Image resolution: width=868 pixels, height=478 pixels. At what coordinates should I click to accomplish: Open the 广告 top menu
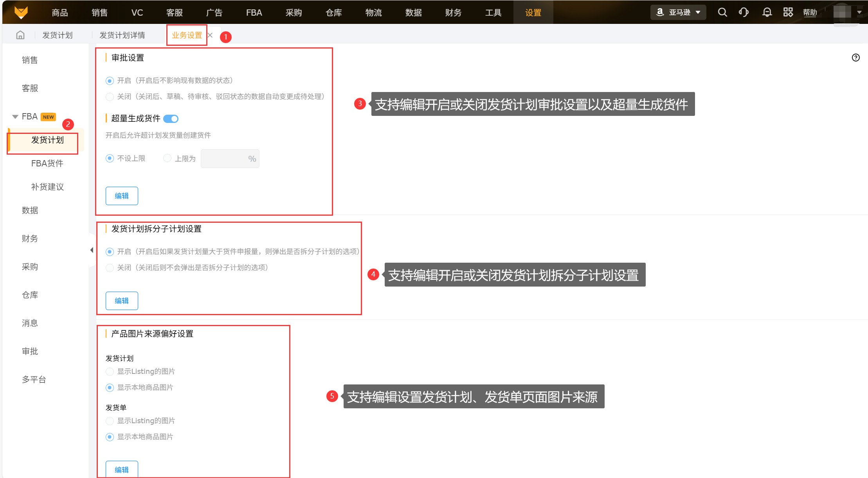tap(214, 13)
